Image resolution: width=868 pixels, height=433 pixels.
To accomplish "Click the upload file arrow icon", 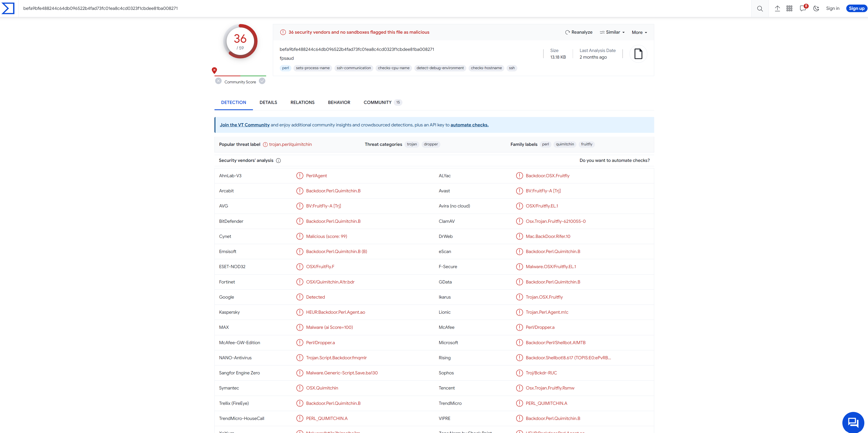I will 777,8.
